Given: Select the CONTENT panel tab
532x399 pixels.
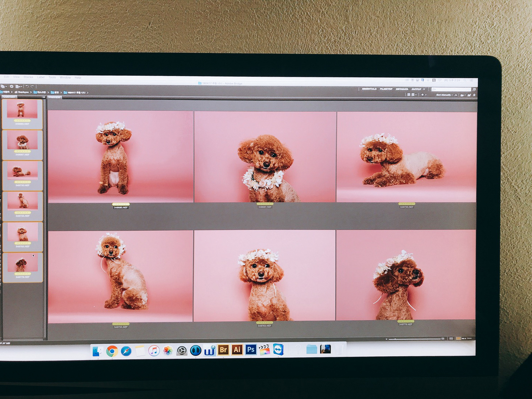Looking at the screenshot, I should pos(9,97).
